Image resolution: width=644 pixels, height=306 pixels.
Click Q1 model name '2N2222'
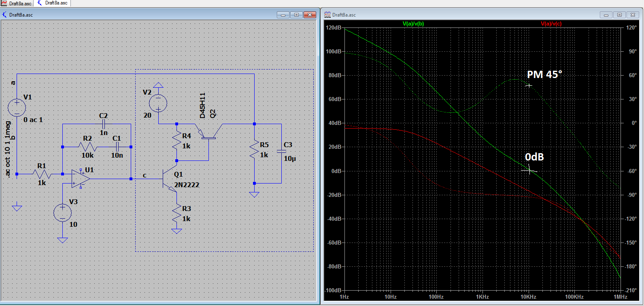pos(187,185)
